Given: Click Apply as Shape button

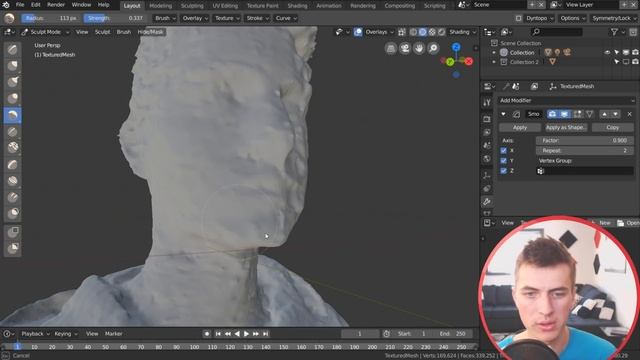Looking at the screenshot, I should point(566,128).
